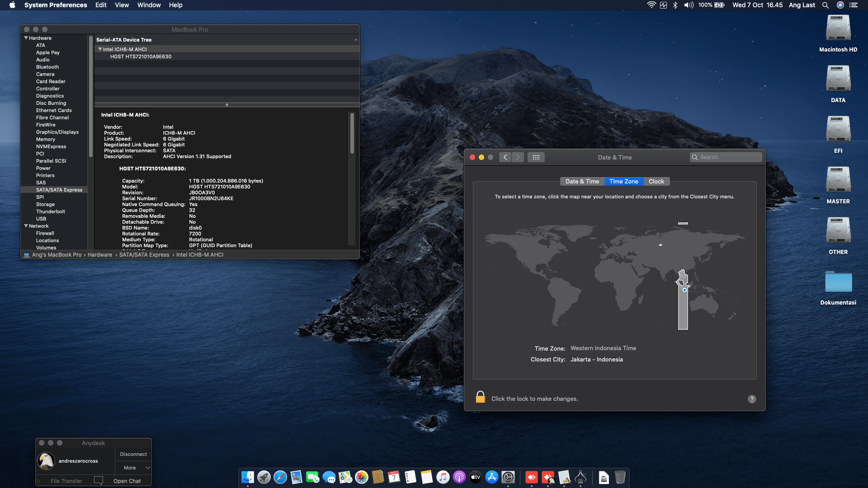Open Safari from the dock
The image size is (868, 488).
click(x=280, y=477)
